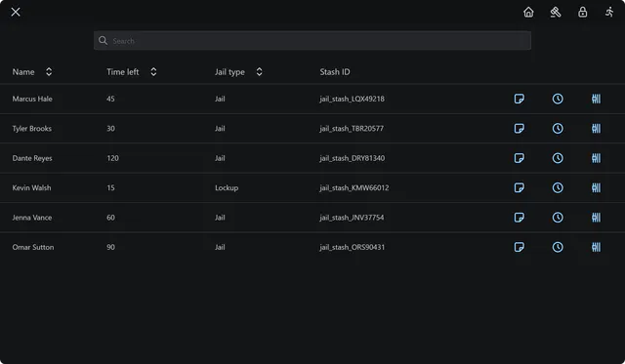Viewport: 625px width, 364px height.
Task: Open clock time icon for Marcus Hale
Action: 558,99
